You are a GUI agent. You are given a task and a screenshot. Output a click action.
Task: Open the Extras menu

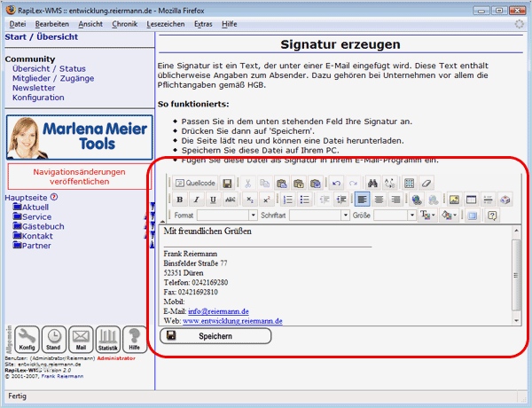[203, 24]
